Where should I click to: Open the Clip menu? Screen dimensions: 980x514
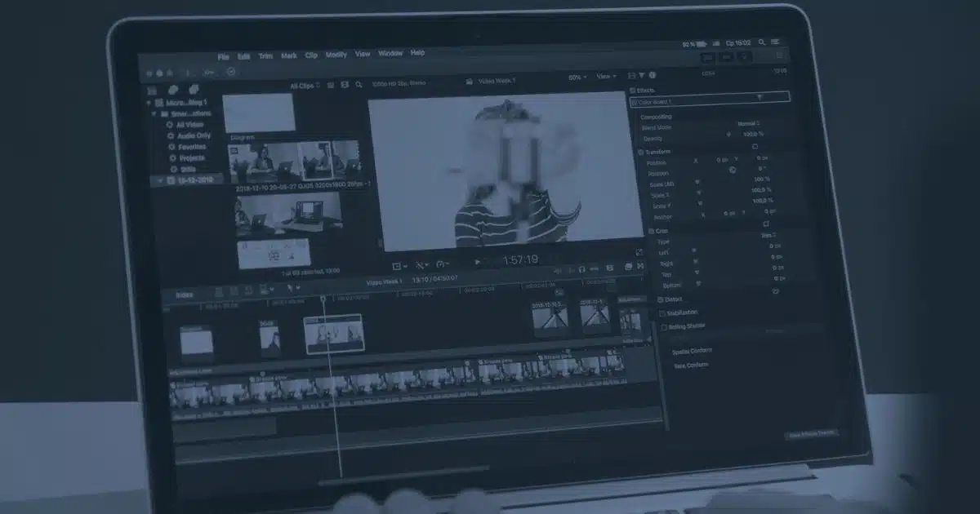312,55
